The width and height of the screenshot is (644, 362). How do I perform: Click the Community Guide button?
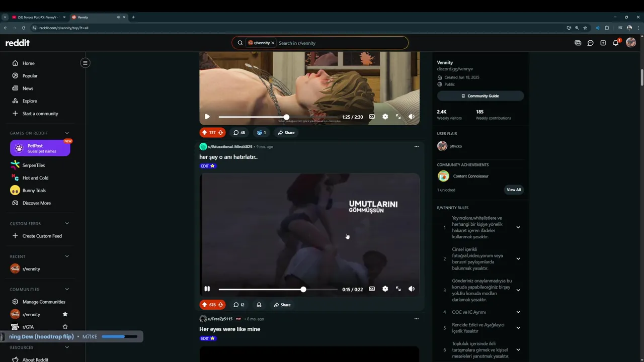(x=480, y=96)
